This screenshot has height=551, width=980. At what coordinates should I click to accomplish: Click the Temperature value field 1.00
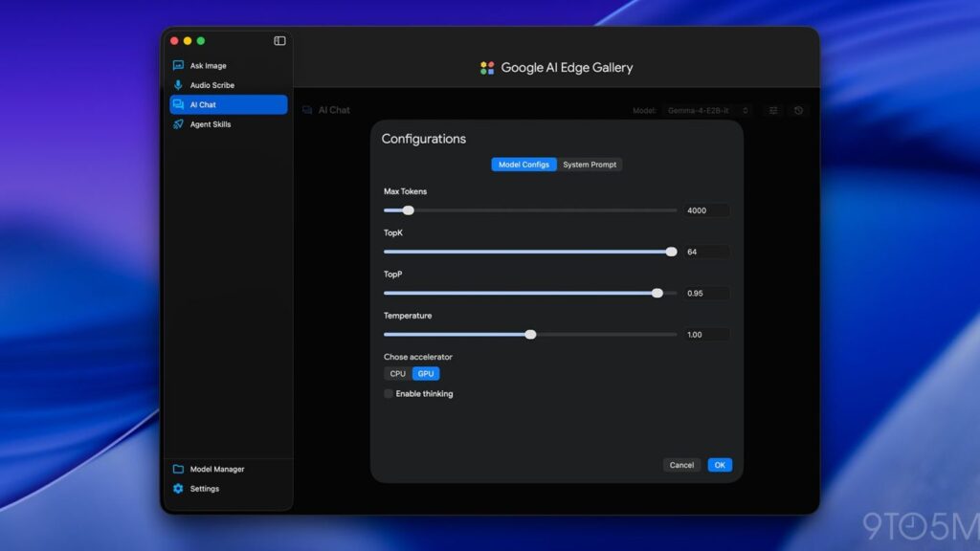point(706,334)
